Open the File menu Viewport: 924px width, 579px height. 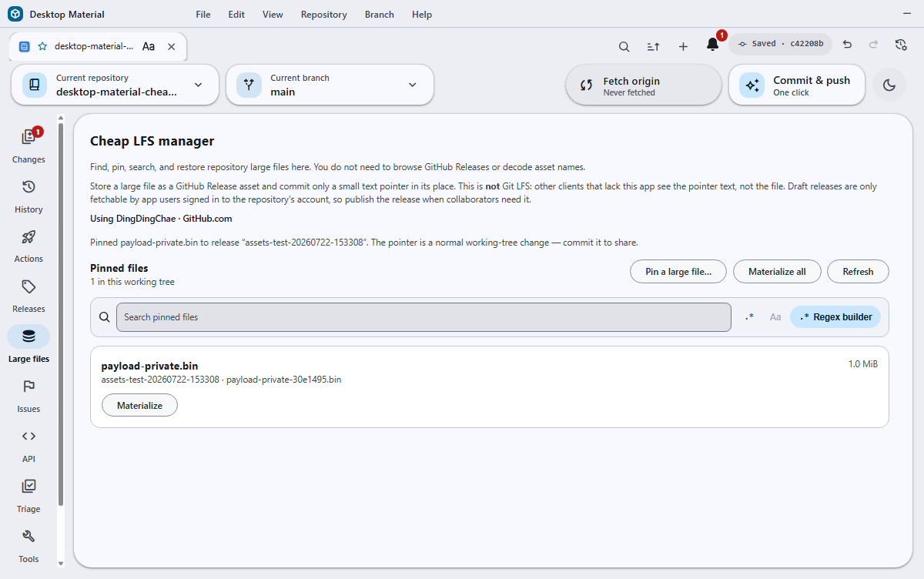[203, 15]
